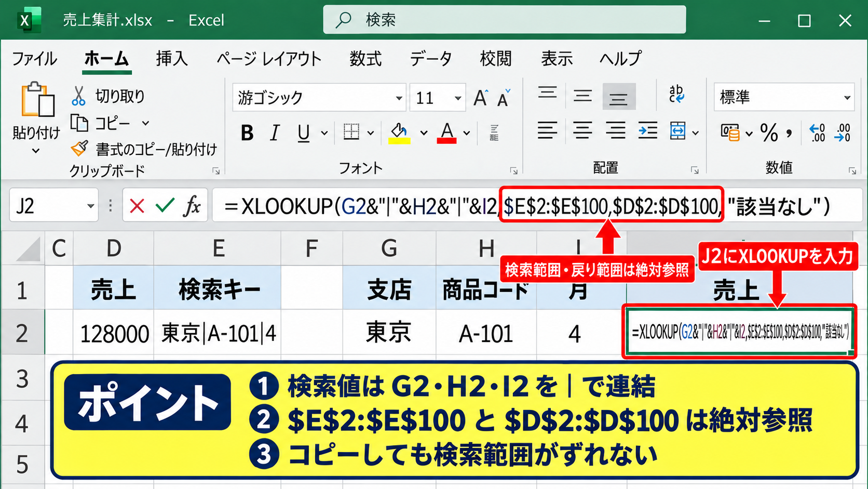Screen dimensions: 868x489
Task: Open the number format dropdown 標準
Action: 847,98
